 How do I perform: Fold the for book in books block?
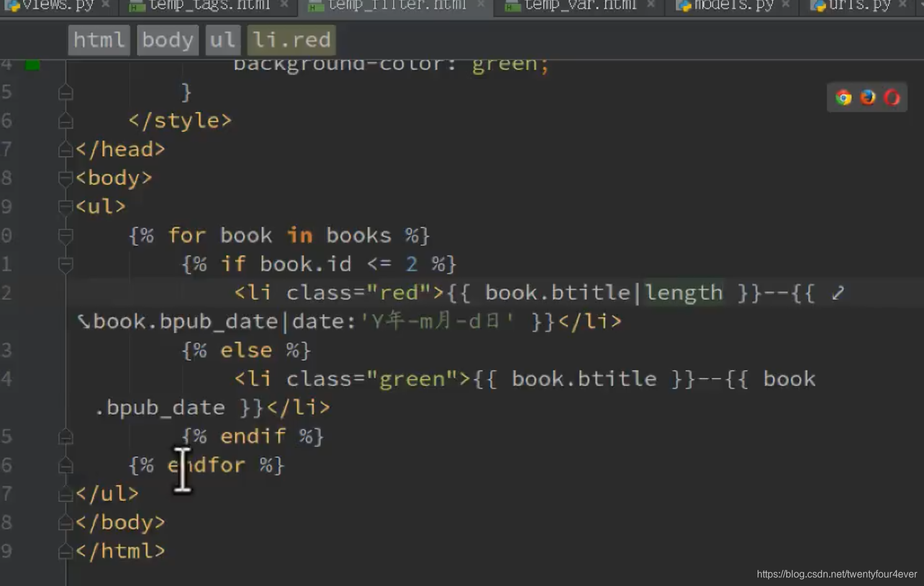(65, 236)
